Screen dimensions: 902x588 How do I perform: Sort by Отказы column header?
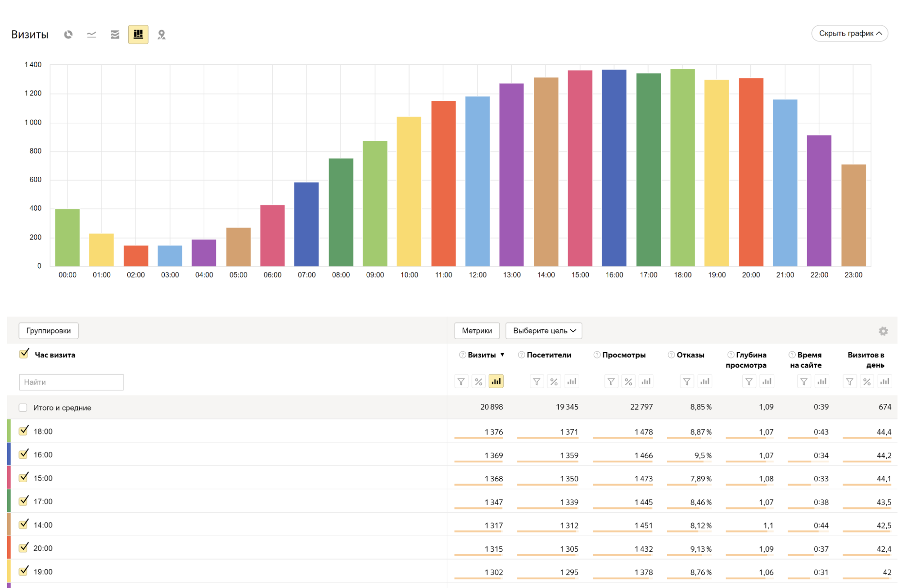(690, 355)
